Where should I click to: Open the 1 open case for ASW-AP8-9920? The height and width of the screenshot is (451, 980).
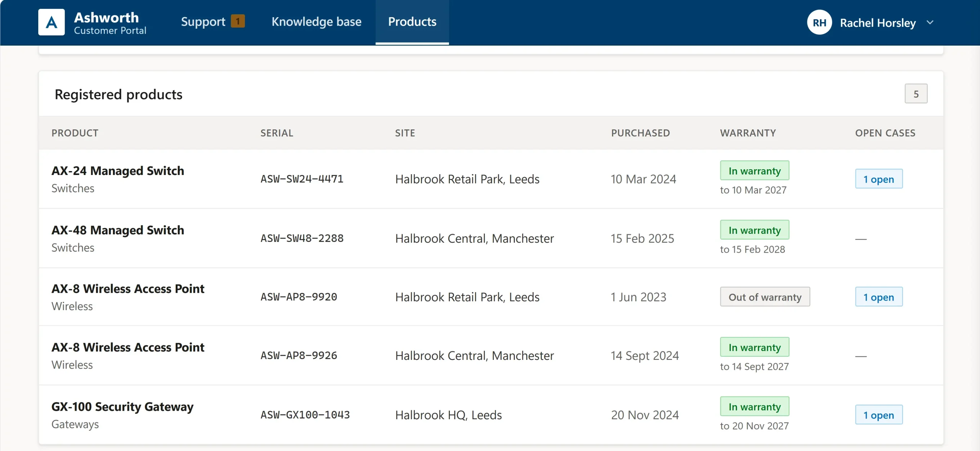879,297
